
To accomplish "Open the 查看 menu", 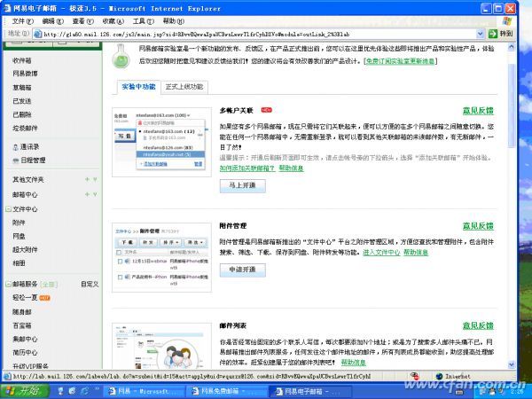I will point(82,21).
